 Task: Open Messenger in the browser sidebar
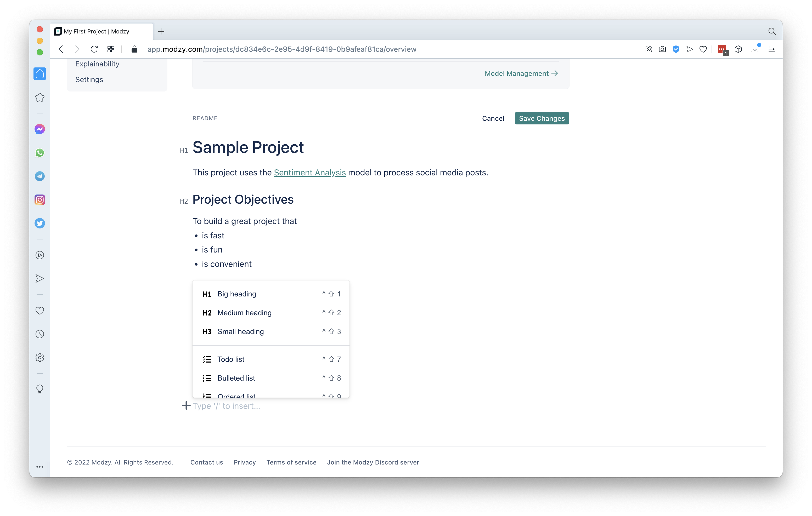coord(40,129)
